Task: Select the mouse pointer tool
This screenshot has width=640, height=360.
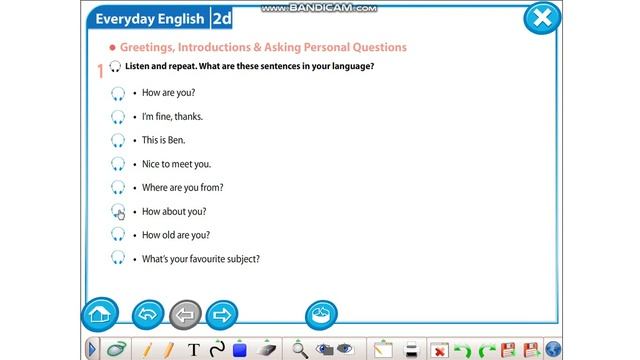Action: [x=117, y=349]
